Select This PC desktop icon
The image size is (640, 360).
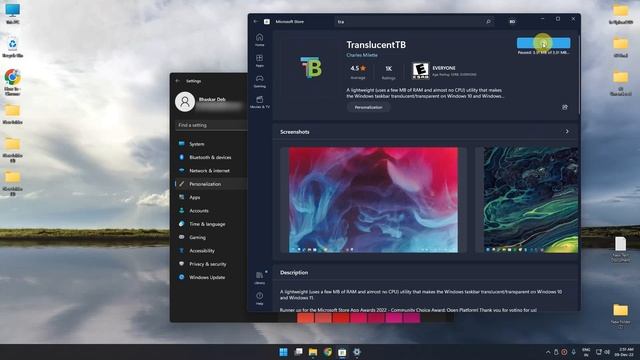point(13,13)
